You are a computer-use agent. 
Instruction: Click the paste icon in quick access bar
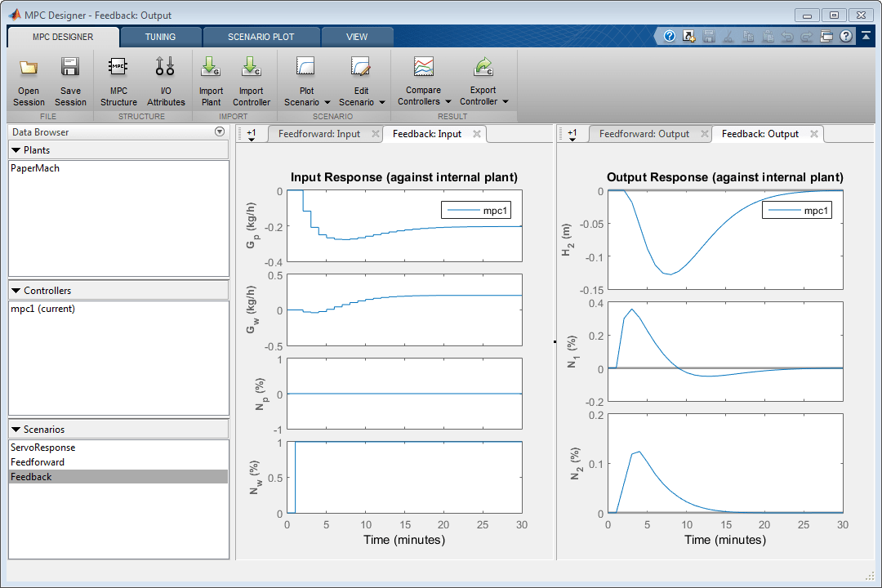click(x=768, y=37)
